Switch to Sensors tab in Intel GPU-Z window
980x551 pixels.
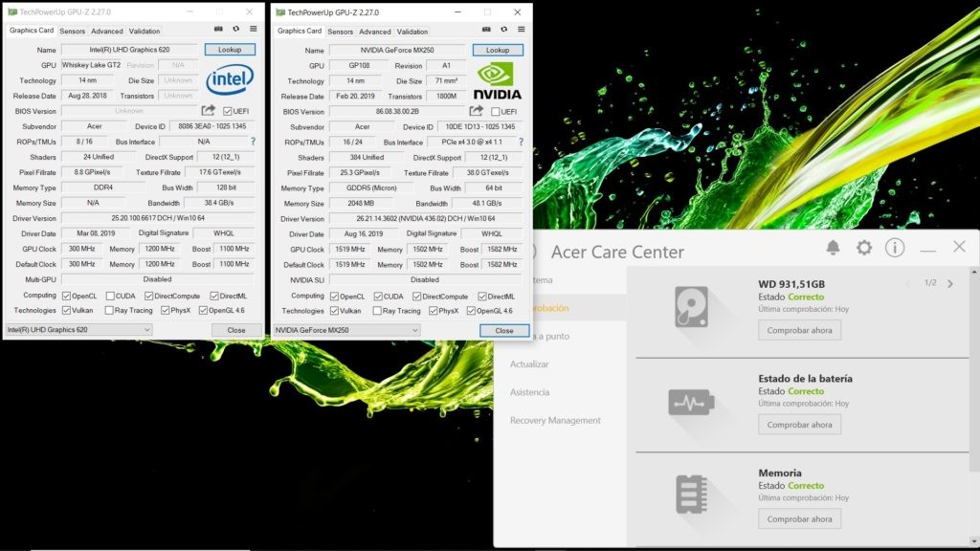pos(73,32)
